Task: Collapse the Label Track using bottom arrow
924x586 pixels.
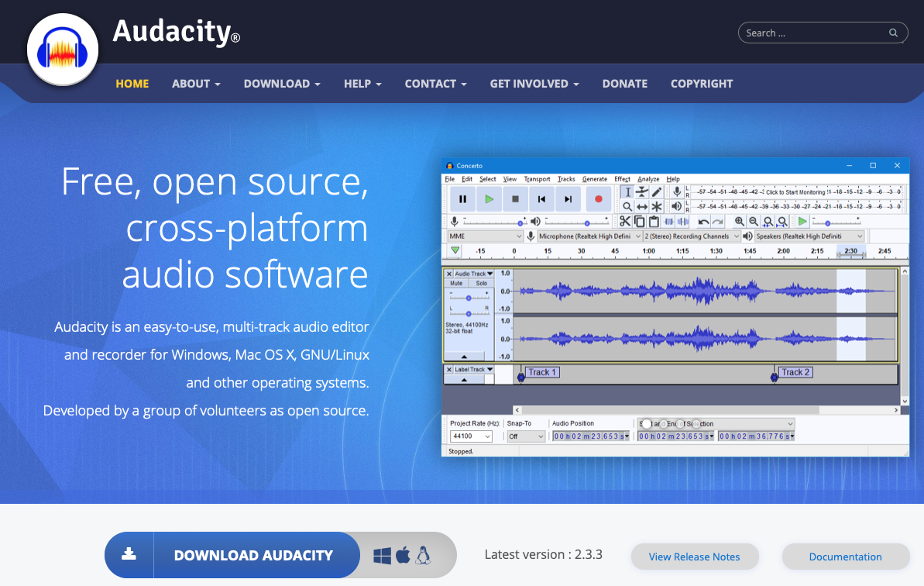Action: (x=465, y=380)
